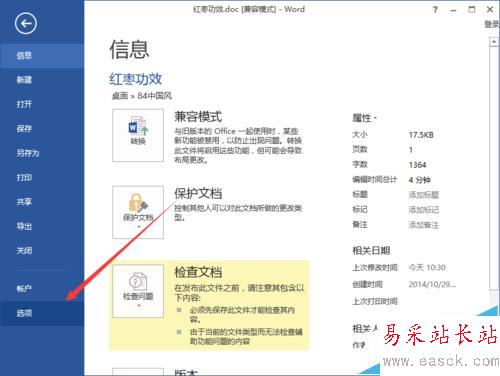Open 共享 (Share) in the sidebar
500x376 pixels.
(x=42, y=202)
